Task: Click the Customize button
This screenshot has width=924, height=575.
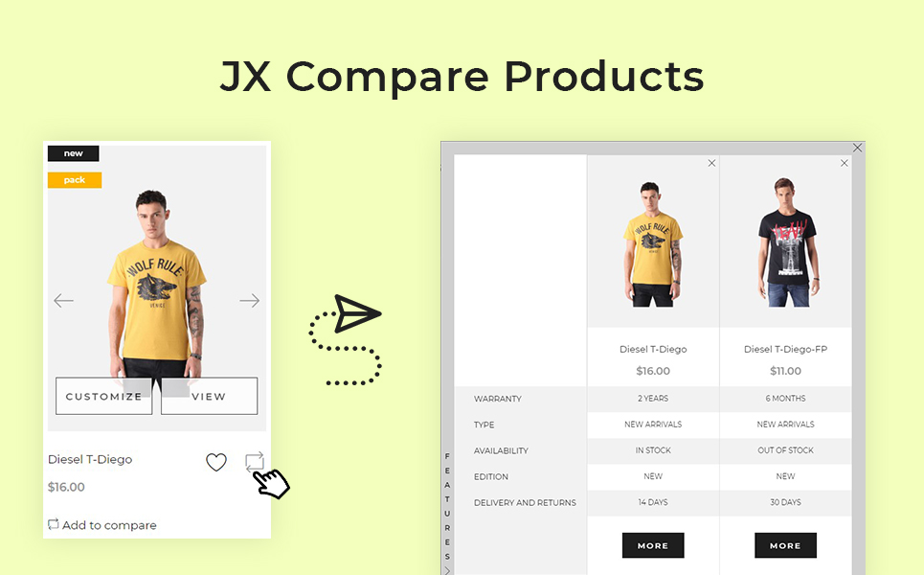Action: click(x=103, y=397)
